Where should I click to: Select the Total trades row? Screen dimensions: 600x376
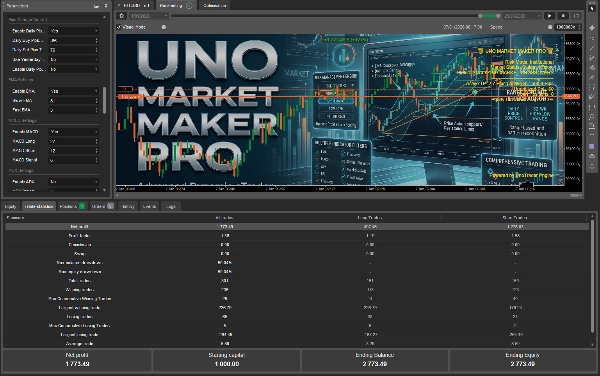[x=297, y=281]
